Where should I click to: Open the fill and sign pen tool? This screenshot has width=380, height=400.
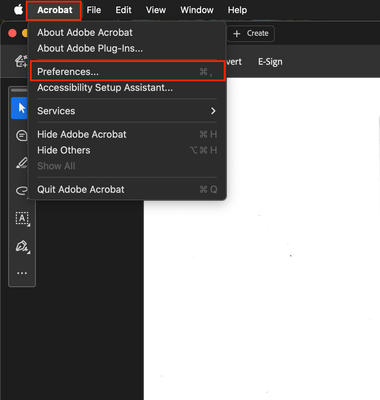[x=22, y=246]
